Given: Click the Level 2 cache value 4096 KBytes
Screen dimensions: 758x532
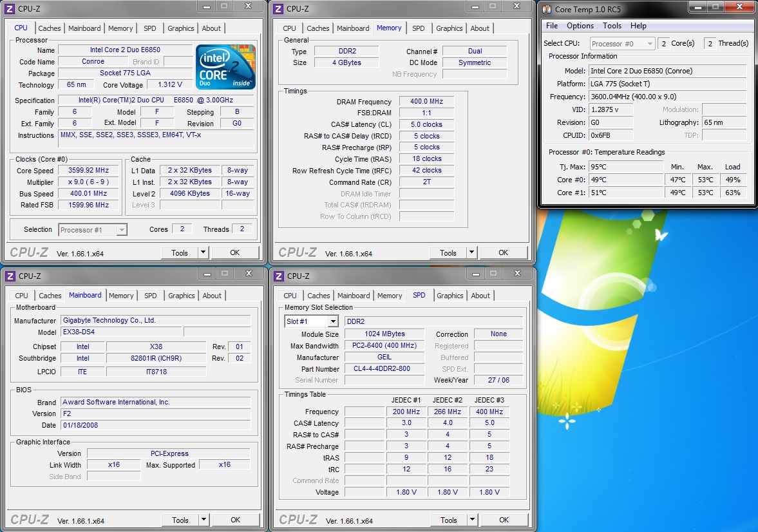Looking at the screenshot, I should pos(189,193).
